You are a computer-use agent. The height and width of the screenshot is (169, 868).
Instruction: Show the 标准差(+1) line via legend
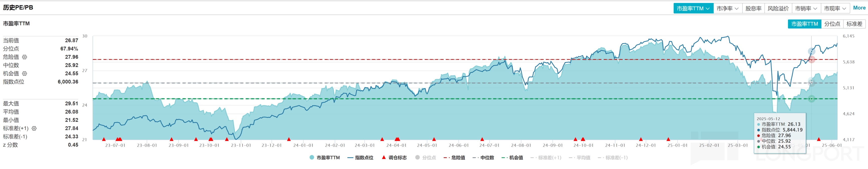(x=546, y=157)
